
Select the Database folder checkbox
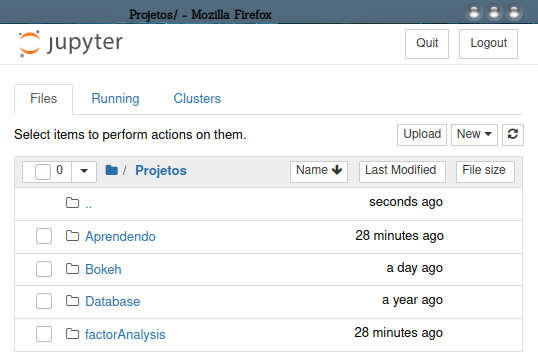tap(44, 301)
